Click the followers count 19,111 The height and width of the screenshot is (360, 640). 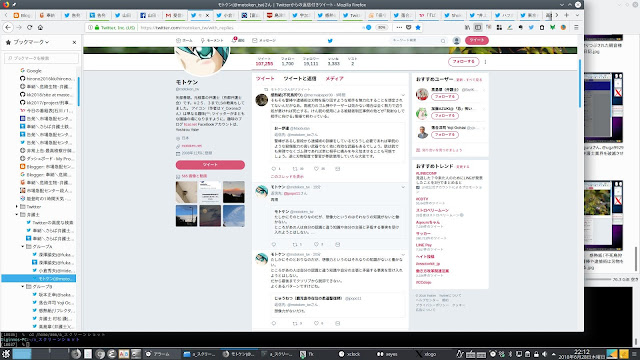click(x=311, y=62)
